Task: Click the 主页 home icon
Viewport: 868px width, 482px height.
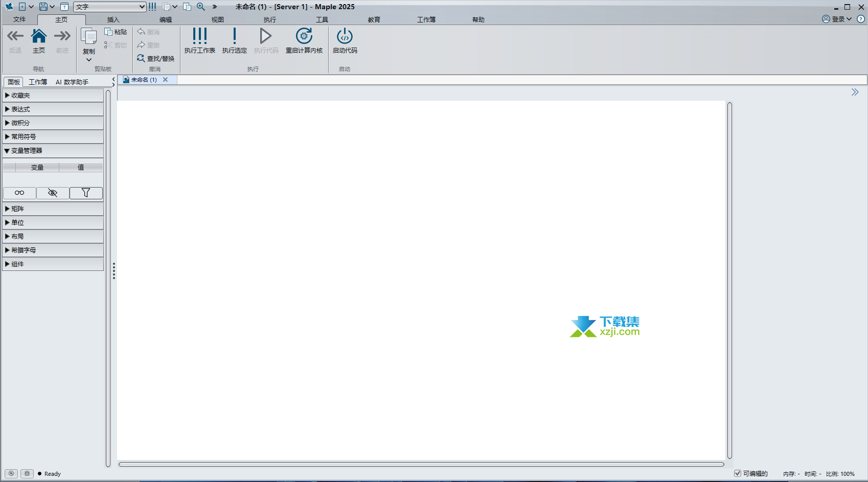Action: tap(39, 36)
